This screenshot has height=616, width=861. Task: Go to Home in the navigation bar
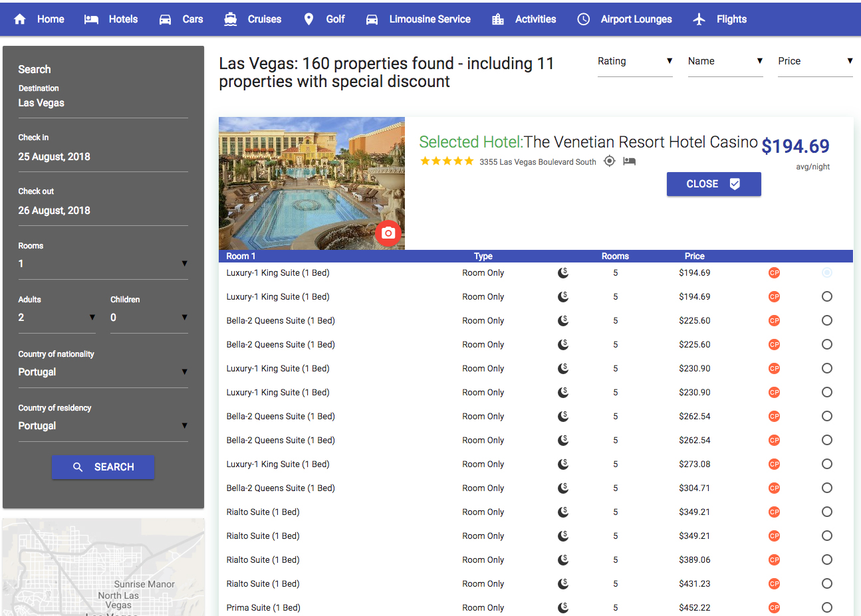39,19
